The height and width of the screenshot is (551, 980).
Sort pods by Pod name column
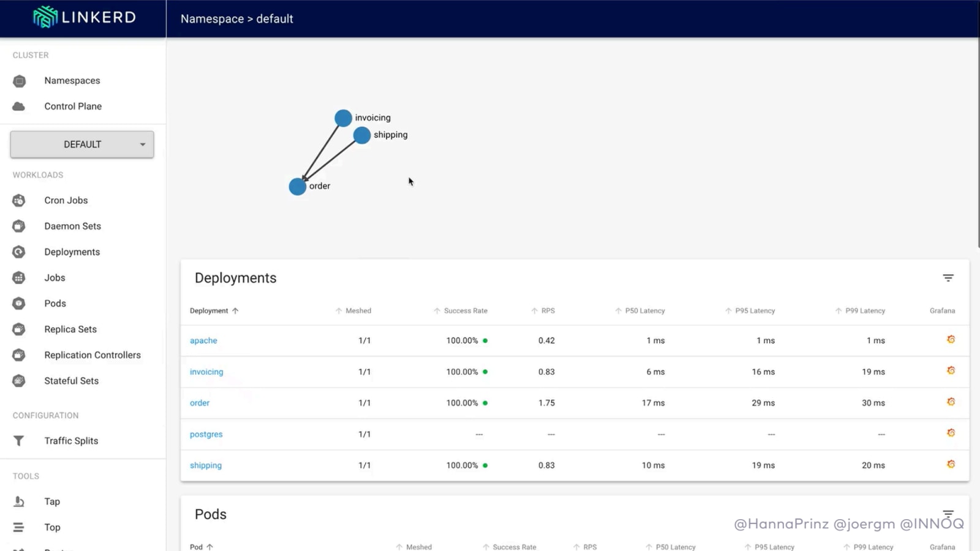coord(202,547)
